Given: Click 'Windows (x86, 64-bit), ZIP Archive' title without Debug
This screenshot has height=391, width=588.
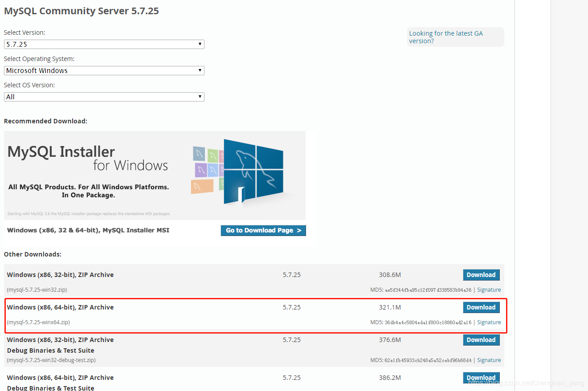Looking at the screenshot, I should pyautogui.click(x=60, y=307).
